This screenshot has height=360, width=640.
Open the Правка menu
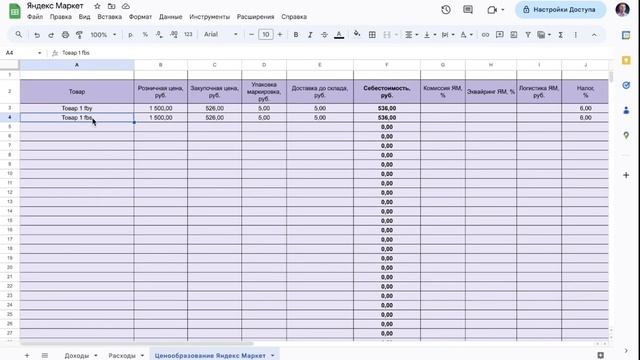coord(61,17)
